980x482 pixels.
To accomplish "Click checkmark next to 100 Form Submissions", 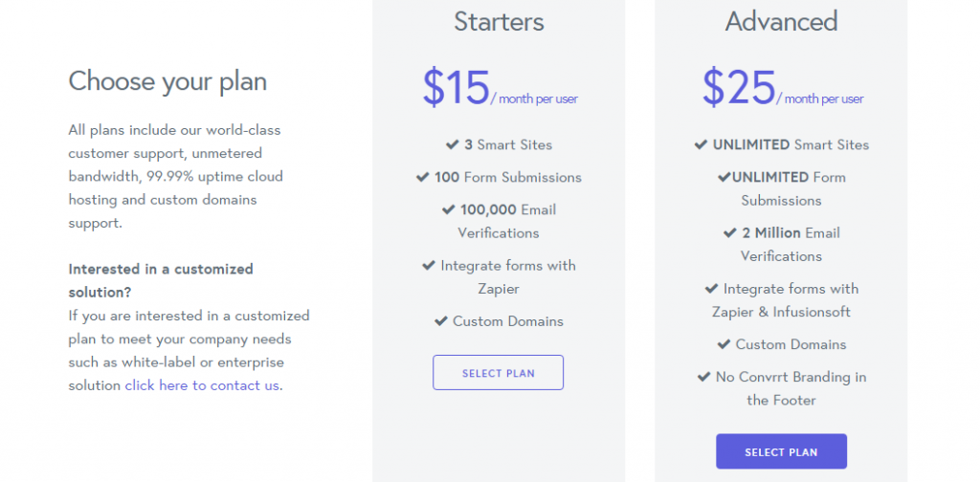I will click(x=422, y=177).
